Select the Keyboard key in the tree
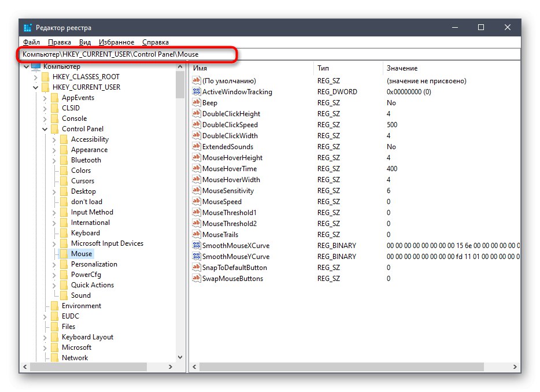Viewport: 540px width, 392px height. [86, 233]
